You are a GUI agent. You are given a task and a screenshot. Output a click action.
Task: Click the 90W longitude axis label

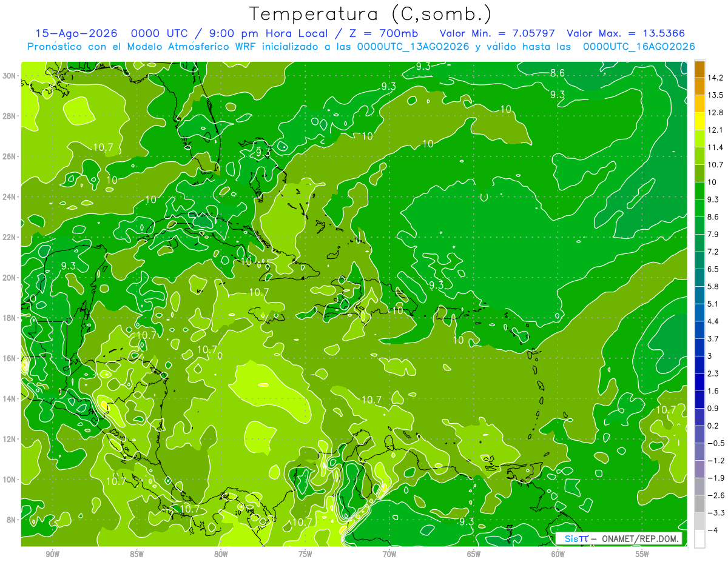53,554
